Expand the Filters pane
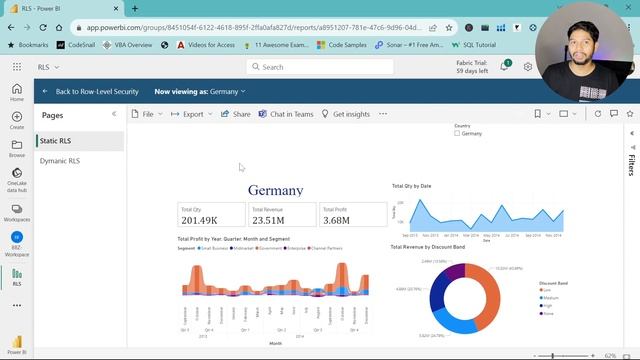The height and width of the screenshot is (360, 640). (x=632, y=133)
